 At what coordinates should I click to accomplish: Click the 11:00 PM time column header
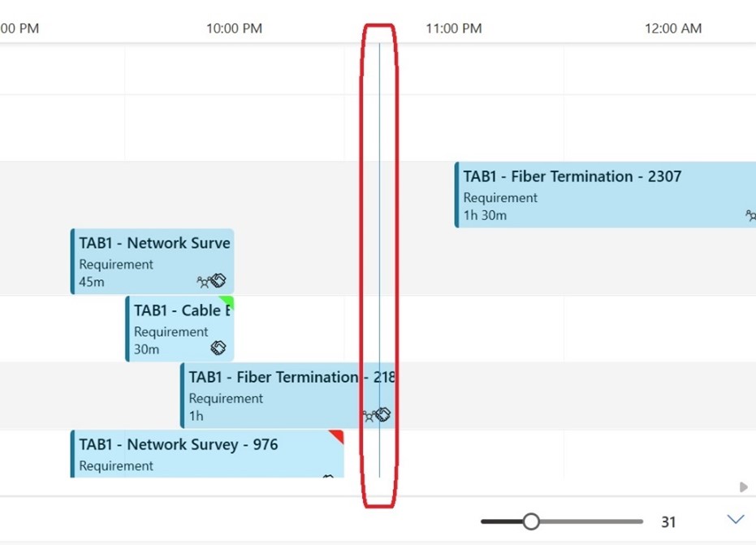pos(453,28)
